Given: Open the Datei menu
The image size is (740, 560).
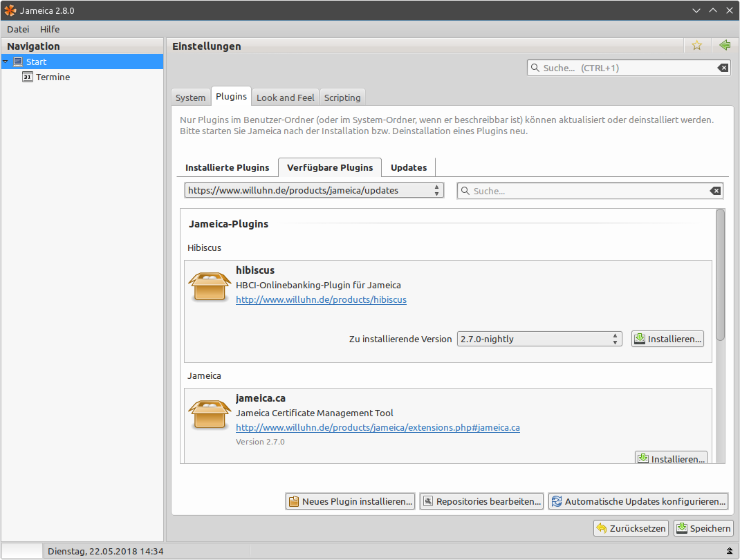Looking at the screenshot, I should tap(18, 29).
